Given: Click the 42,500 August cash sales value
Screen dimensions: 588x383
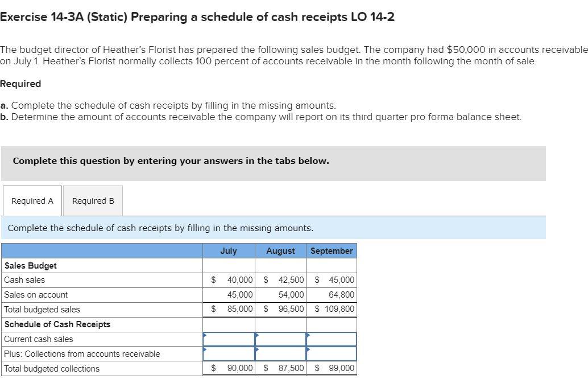Looking at the screenshot, I should 291,280.
